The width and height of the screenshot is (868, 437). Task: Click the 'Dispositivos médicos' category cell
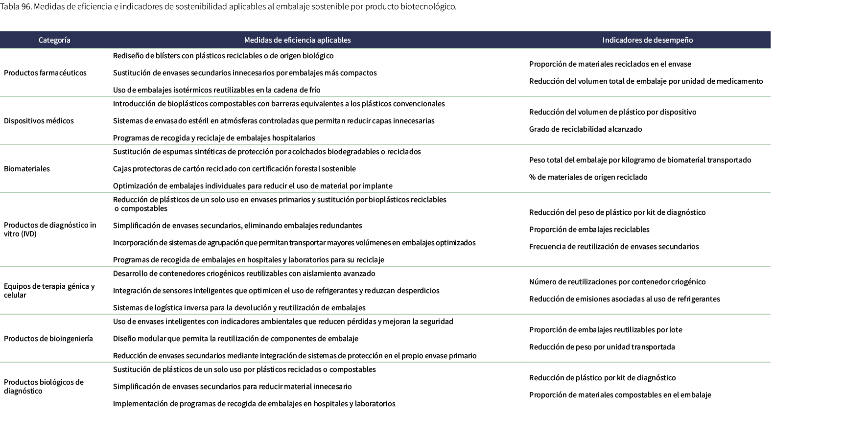pyautogui.click(x=39, y=121)
